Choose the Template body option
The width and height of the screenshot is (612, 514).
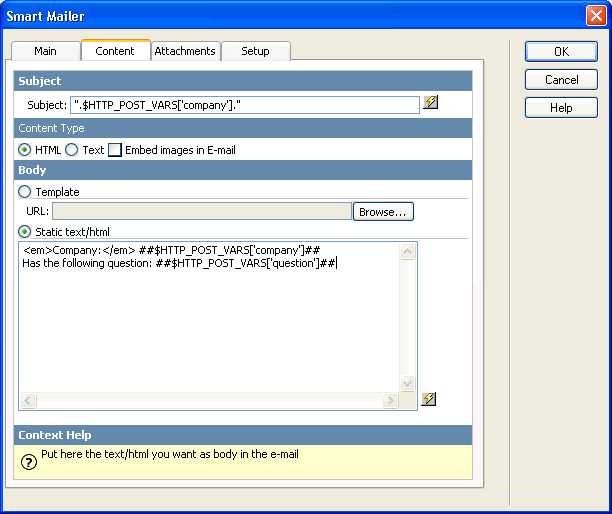pyautogui.click(x=25, y=192)
